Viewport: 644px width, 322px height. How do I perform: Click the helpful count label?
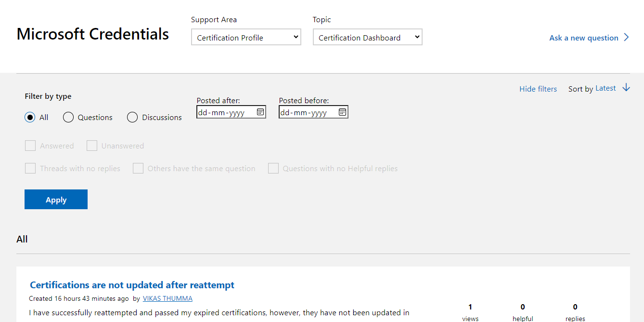[523, 318]
